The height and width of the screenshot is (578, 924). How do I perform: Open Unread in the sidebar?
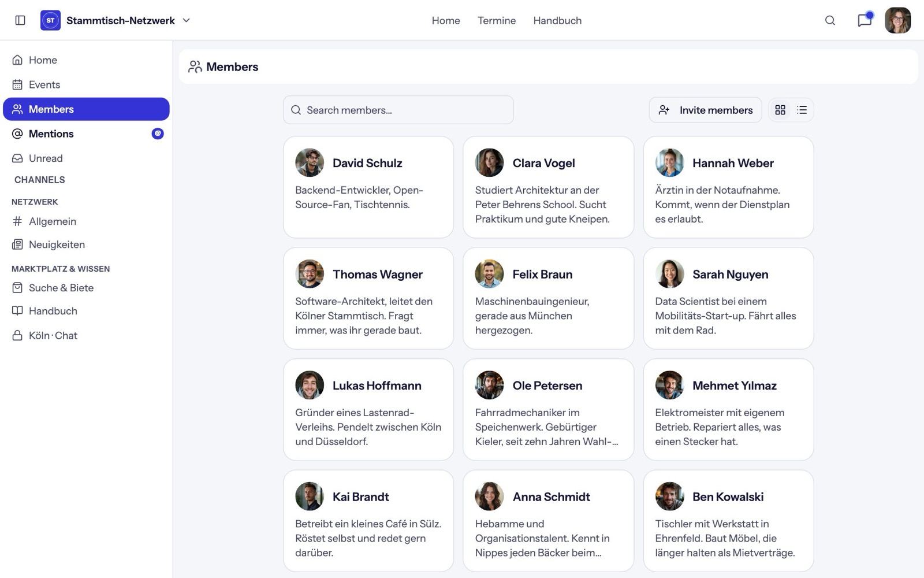pyautogui.click(x=86, y=158)
